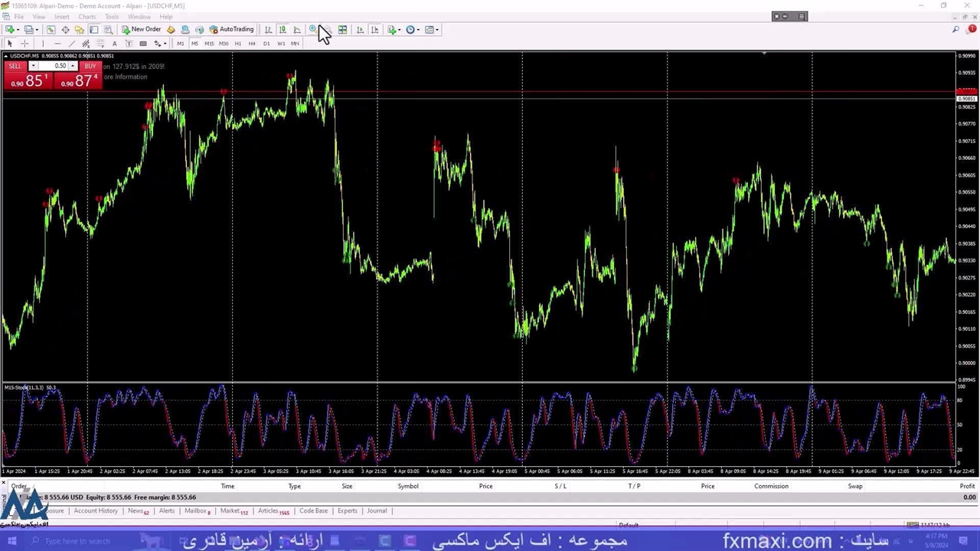Click the Windows search box

point(77,541)
